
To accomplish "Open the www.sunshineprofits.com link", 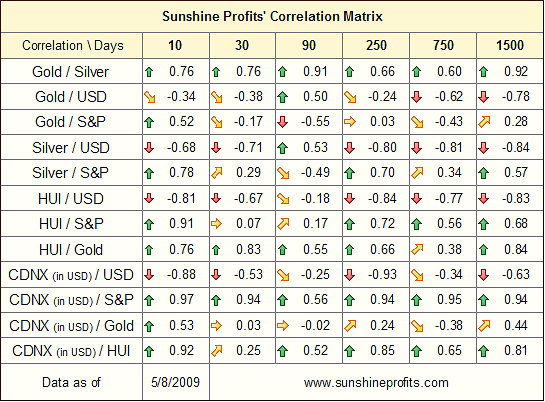I will pyautogui.click(x=376, y=383).
